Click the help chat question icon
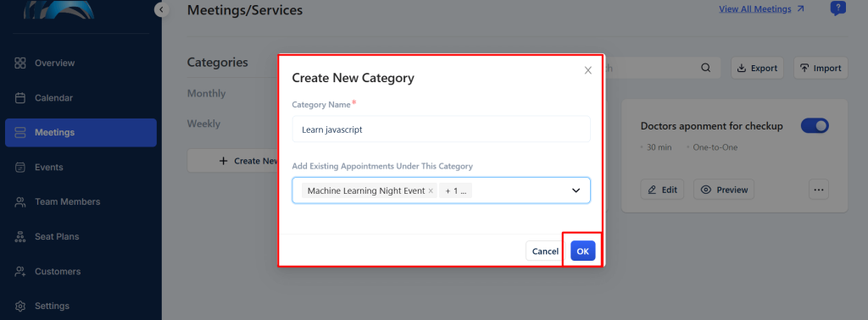Screen dimensions: 868x320 pyautogui.click(x=838, y=8)
